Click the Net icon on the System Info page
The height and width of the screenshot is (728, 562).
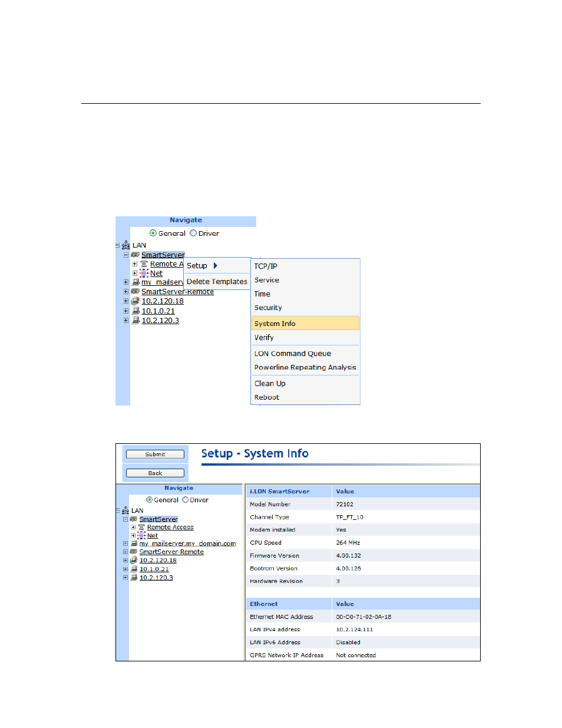coord(141,535)
